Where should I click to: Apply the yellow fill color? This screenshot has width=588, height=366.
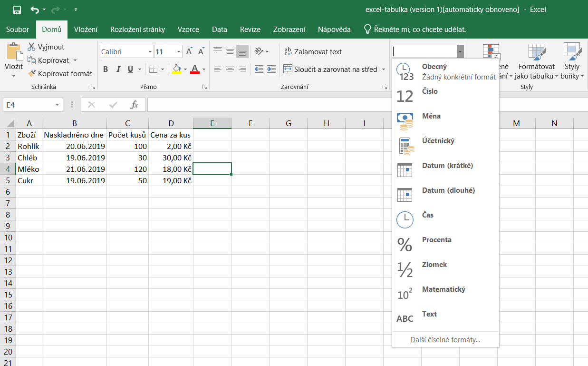pos(176,69)
